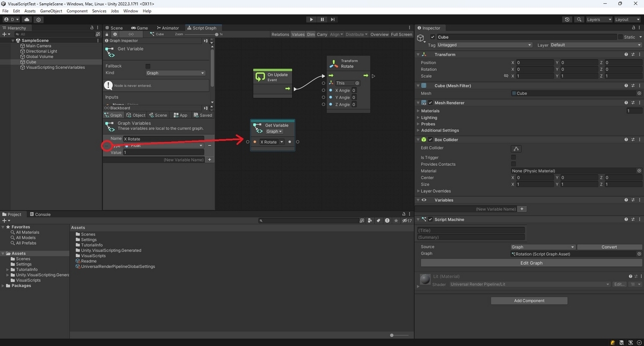Open the X Rotate dropdown on Get Variable node
644x346 pixels.
coord(272,142)
